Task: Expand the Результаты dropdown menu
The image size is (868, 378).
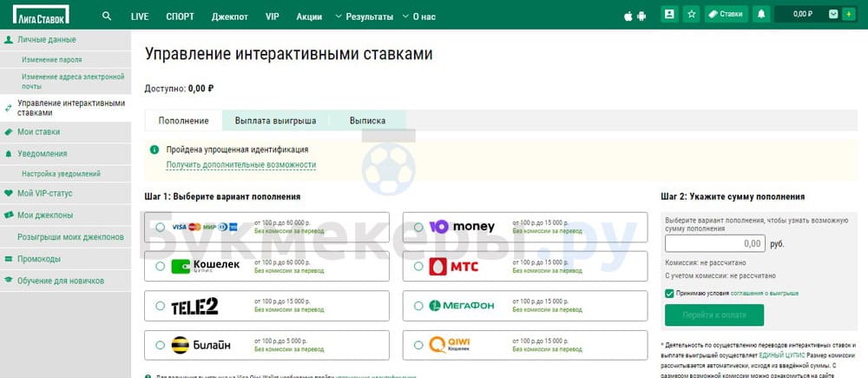Action: coord(365,17)
